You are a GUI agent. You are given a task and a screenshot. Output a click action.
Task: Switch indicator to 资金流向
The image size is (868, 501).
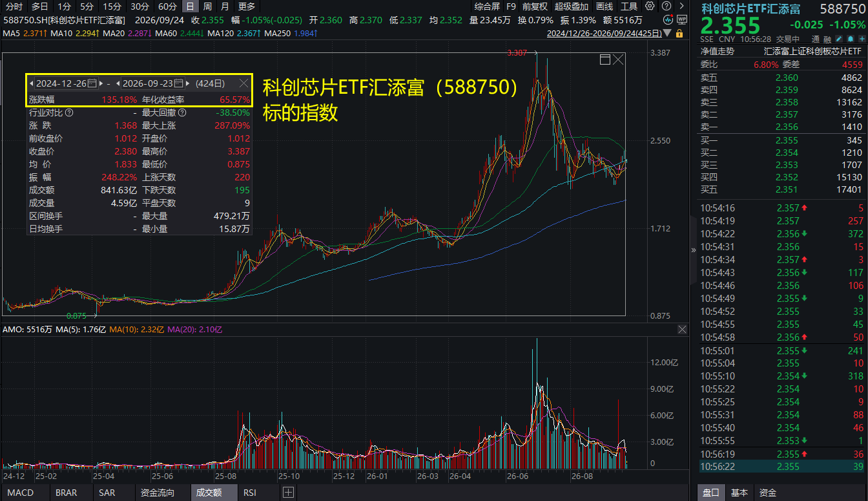tap(158, 493)
